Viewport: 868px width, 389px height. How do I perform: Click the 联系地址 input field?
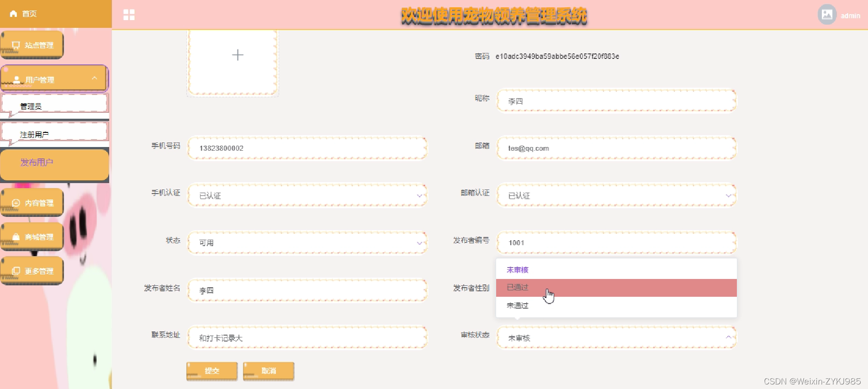(x=307, y=337)
